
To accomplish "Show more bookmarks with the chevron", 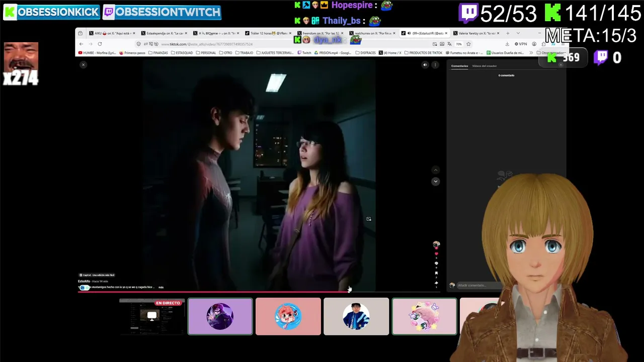I will click(531, 53).
